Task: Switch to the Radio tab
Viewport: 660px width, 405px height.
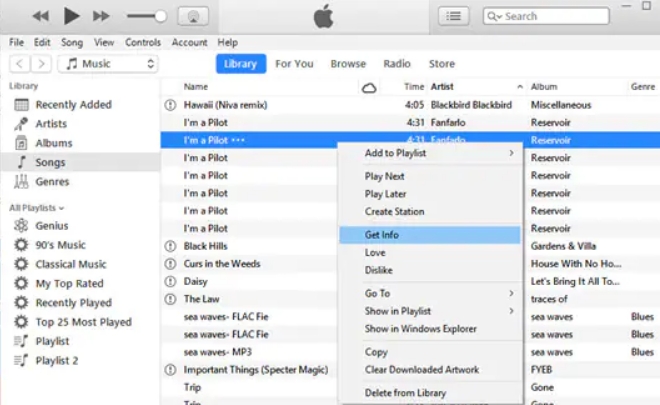Action: coord(397,64)
